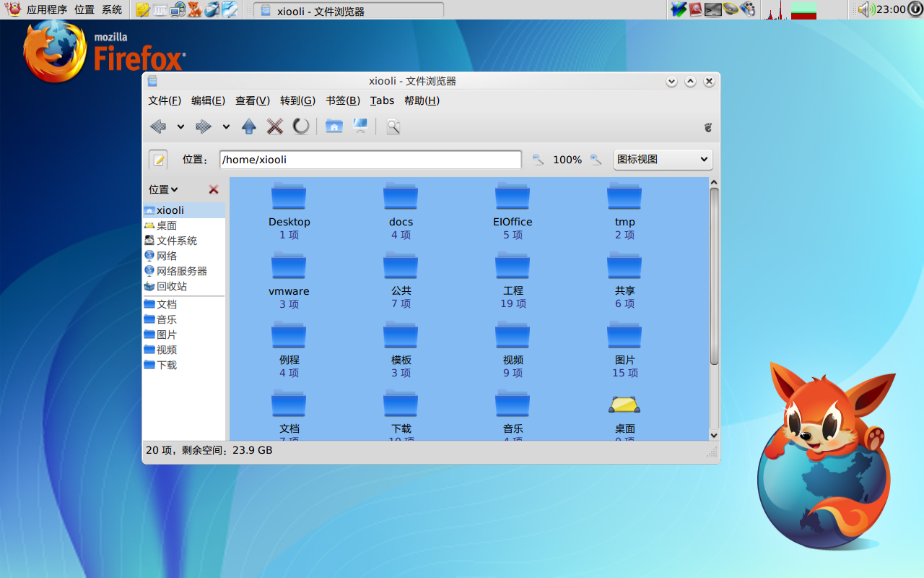924x578 pixels.
Task: Select the EIOffice folder icon
Action: pyautogui.click(x=513, y=196)
